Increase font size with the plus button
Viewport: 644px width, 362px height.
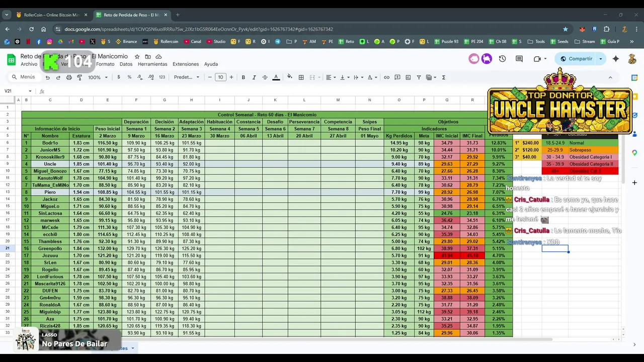[231, 77]
